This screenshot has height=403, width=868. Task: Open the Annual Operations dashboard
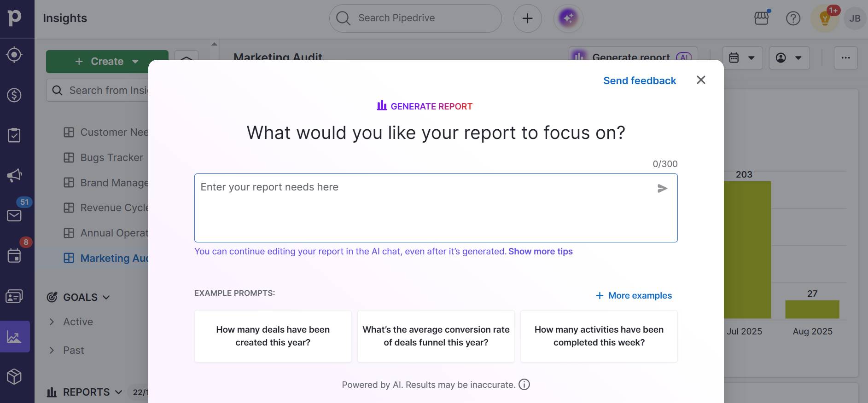[x=106, y=233]
